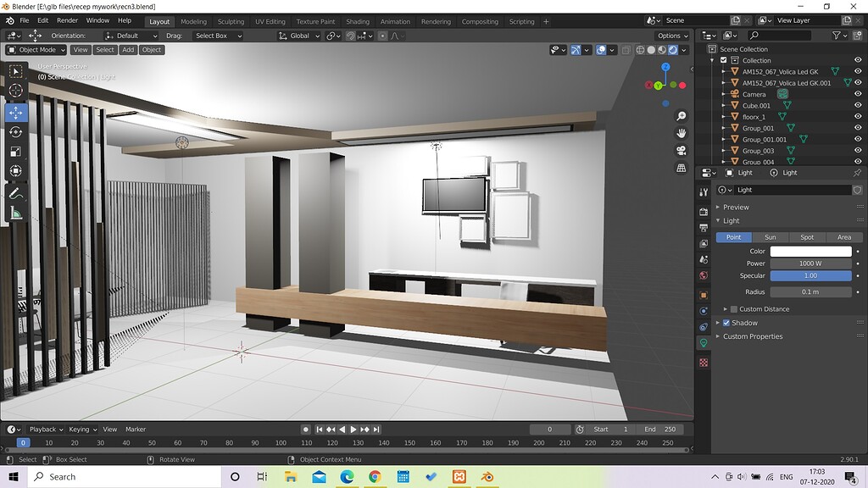Click Windows taskbar Search box
Viewport: 868px width, 488px height.
point(124,477)
